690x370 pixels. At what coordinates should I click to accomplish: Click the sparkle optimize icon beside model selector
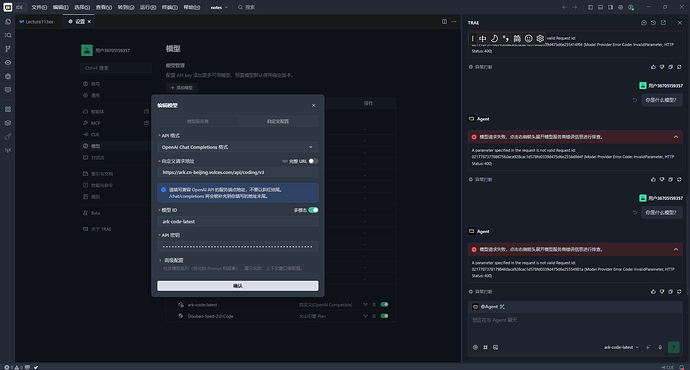coord(648,347)
